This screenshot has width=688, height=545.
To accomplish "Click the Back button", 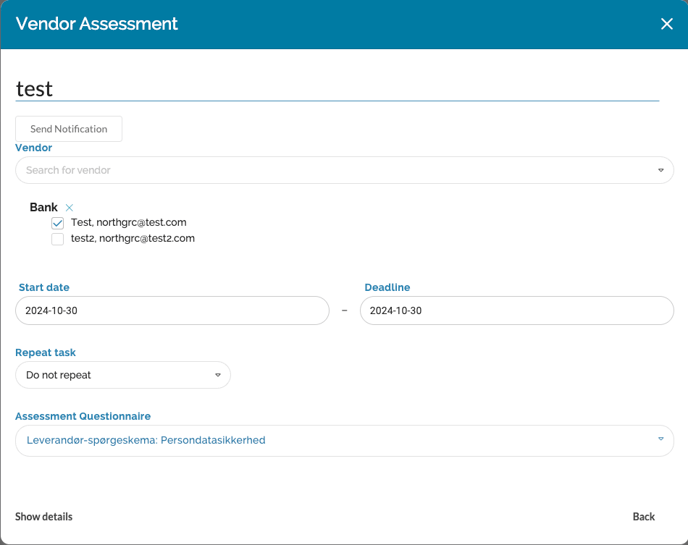I will 643,517.
